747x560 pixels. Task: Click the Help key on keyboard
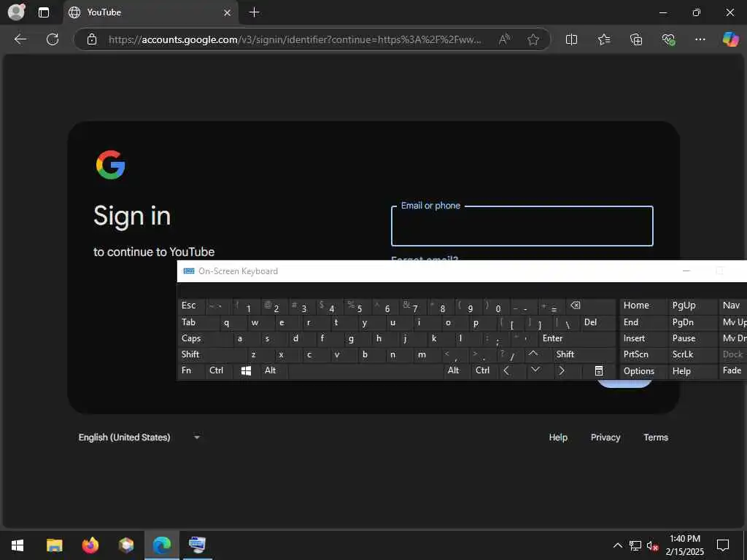click(x=692, y=371)
